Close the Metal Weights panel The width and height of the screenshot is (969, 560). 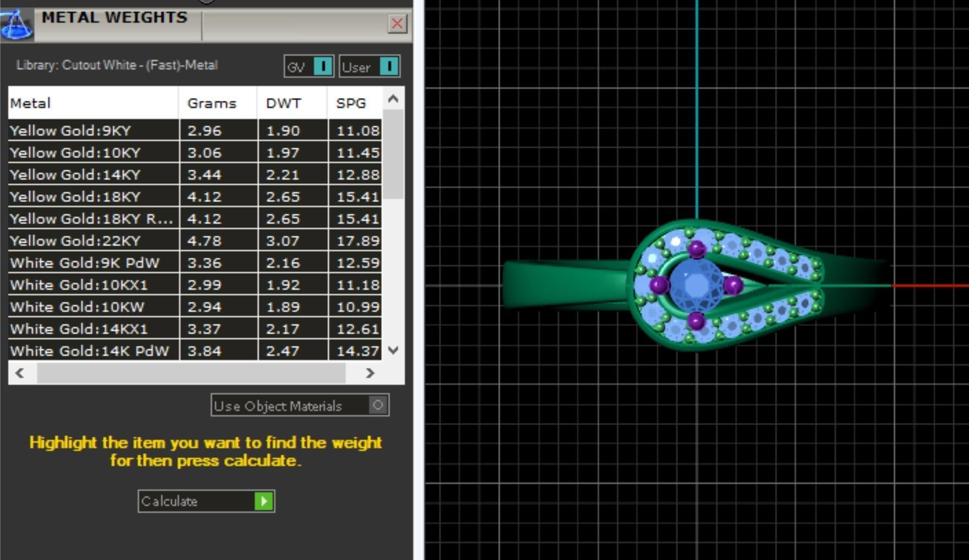coord(397,24)
